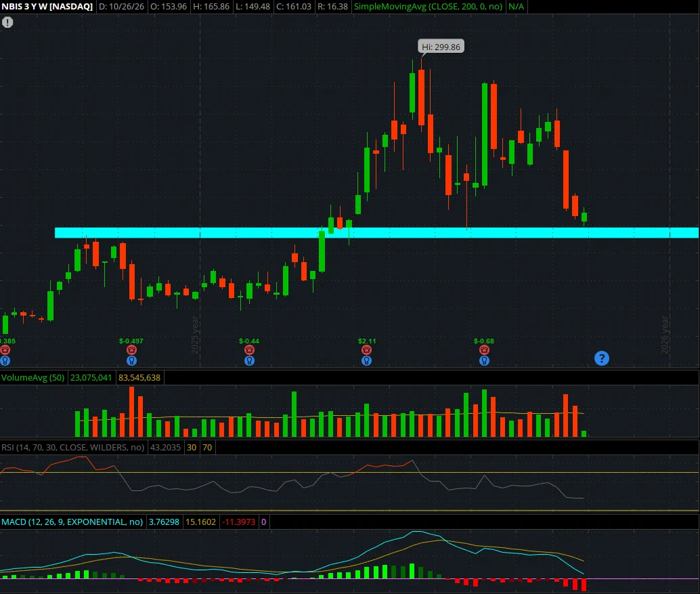The height and width of the screenshot is (594, 700).
Task: Click the C: 161.03 close value
Action: point(293,7)
